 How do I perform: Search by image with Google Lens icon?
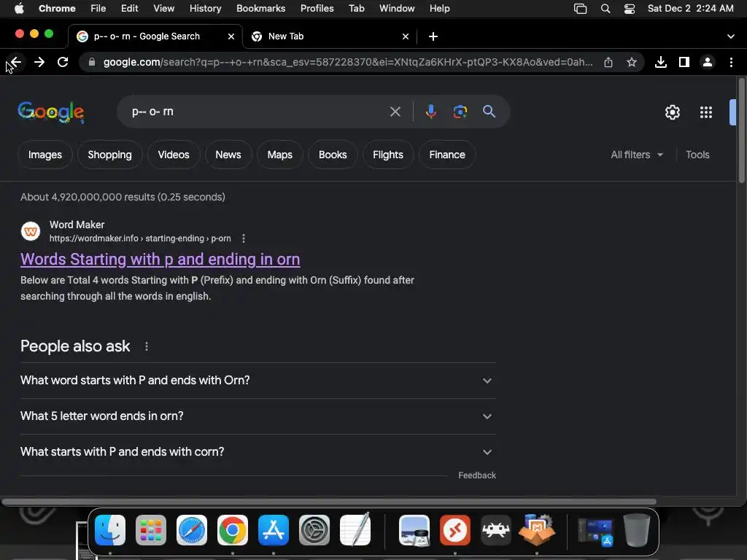coord(460,112)
